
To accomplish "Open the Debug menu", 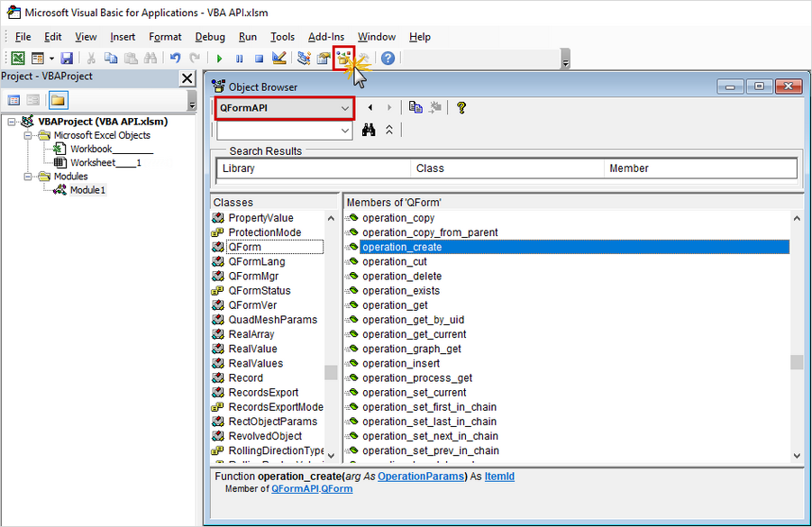I will 210,37.
